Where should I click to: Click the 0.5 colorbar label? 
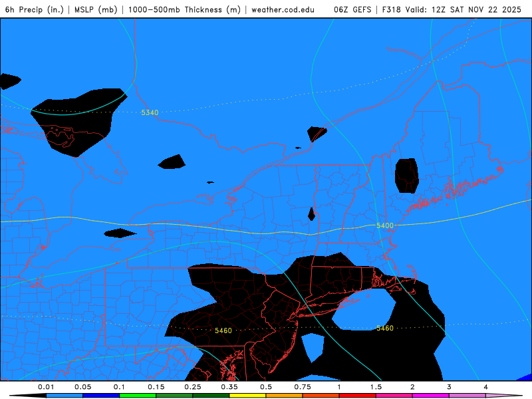pyautogui.click(x=266, y=387)
